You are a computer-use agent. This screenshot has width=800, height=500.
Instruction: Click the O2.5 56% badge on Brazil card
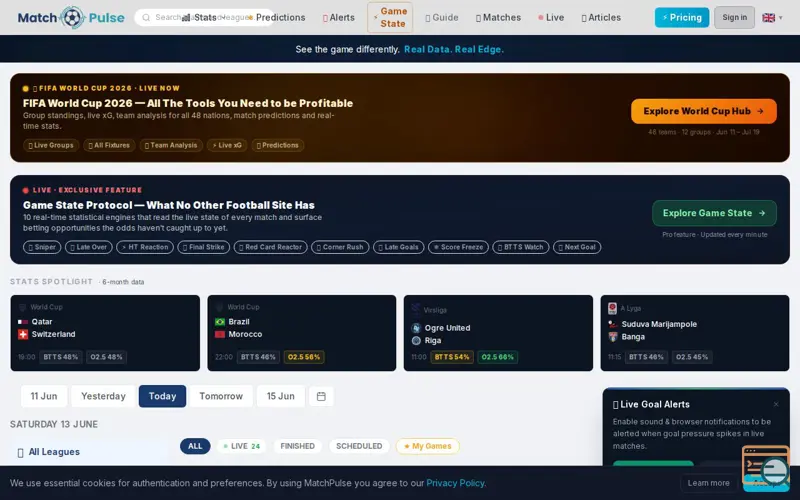click(x=304, y=357)
